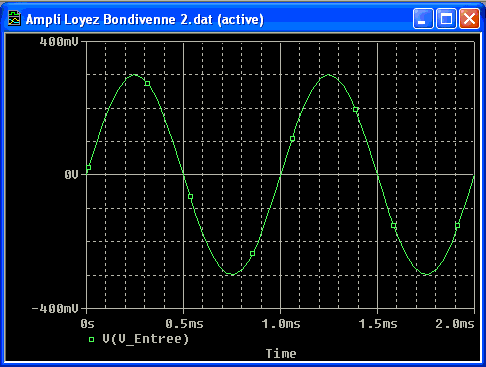Click the trace marker near 2.0ms
This screenshot has height=367, width=486.
coord(457,226)
